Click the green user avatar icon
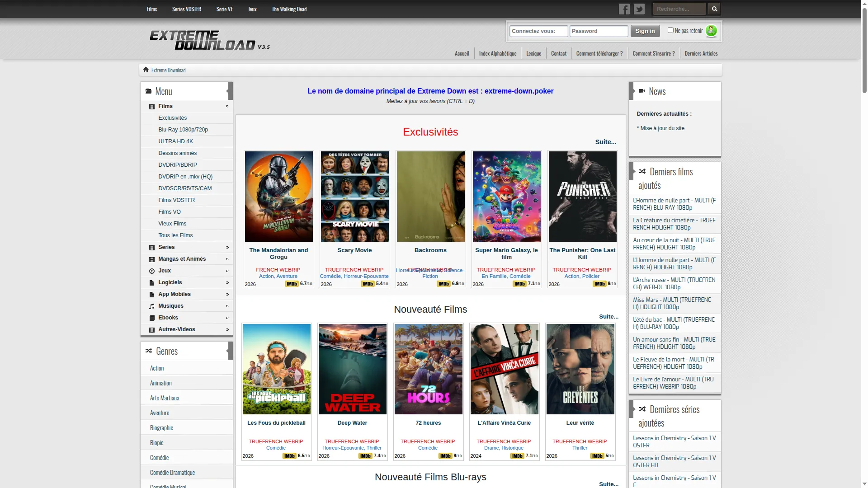The width and height of the screenshot is (868, 488). point(711,31)
